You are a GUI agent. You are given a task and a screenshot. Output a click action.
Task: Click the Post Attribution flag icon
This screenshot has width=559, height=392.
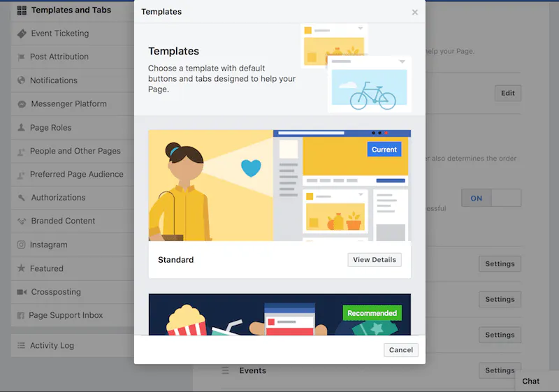(22, 57)
